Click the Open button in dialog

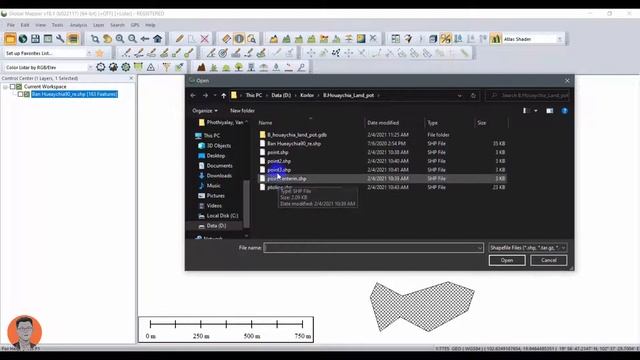(507, 260)
